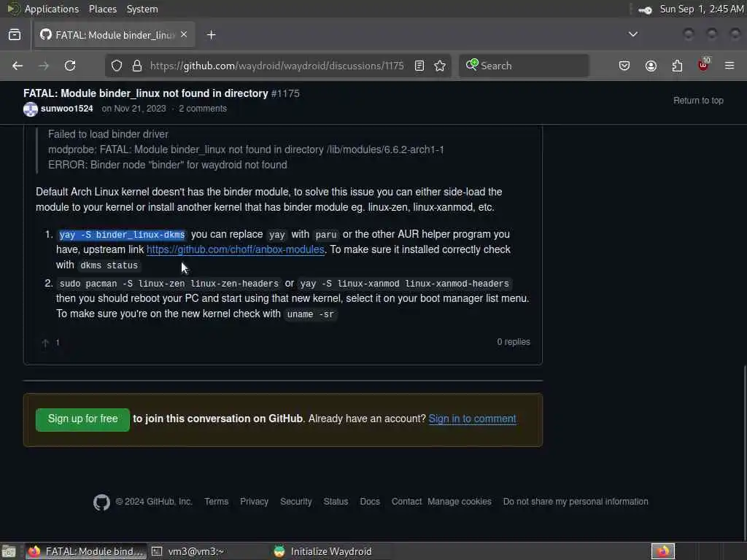This screenshot has height=560, width=747.
Task: Click the Sign up for free button
Action: [x=82, y=419]
